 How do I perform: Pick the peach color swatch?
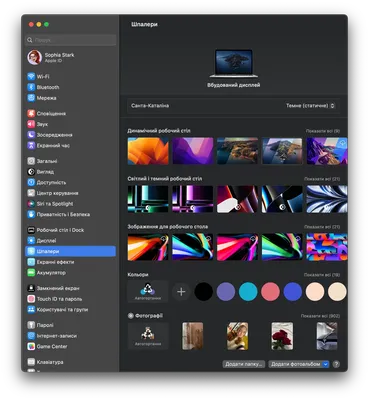click(x=315, y=292)
